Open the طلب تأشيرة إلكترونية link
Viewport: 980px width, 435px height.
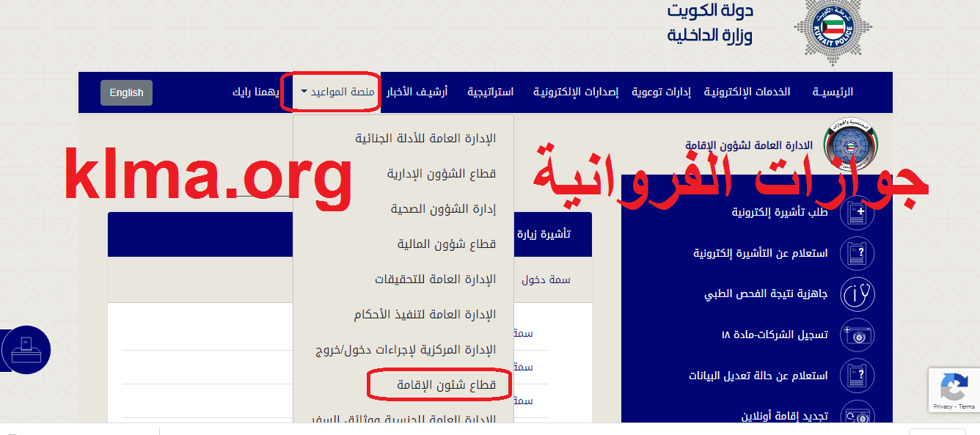[780, 213]
